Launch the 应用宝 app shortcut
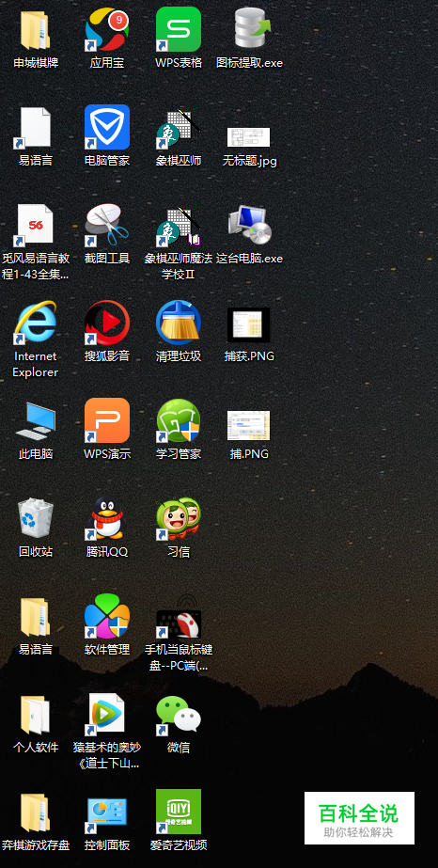 107,30
